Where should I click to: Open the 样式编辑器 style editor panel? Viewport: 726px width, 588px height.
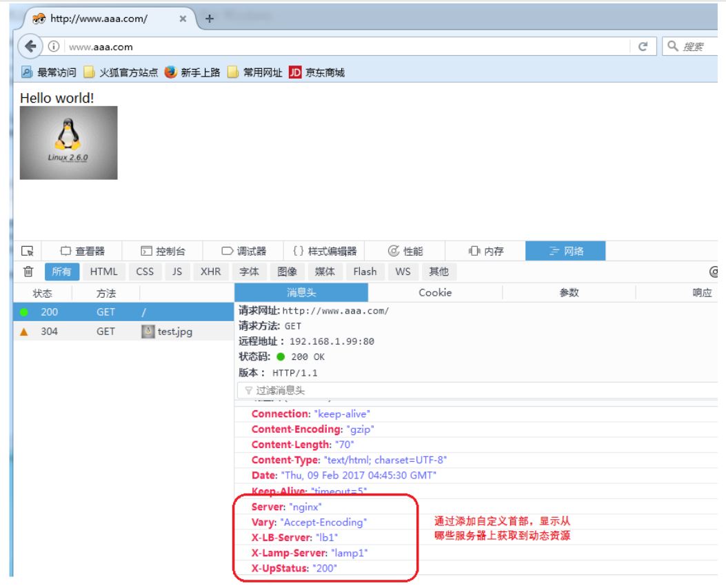(x=324, y=251)
